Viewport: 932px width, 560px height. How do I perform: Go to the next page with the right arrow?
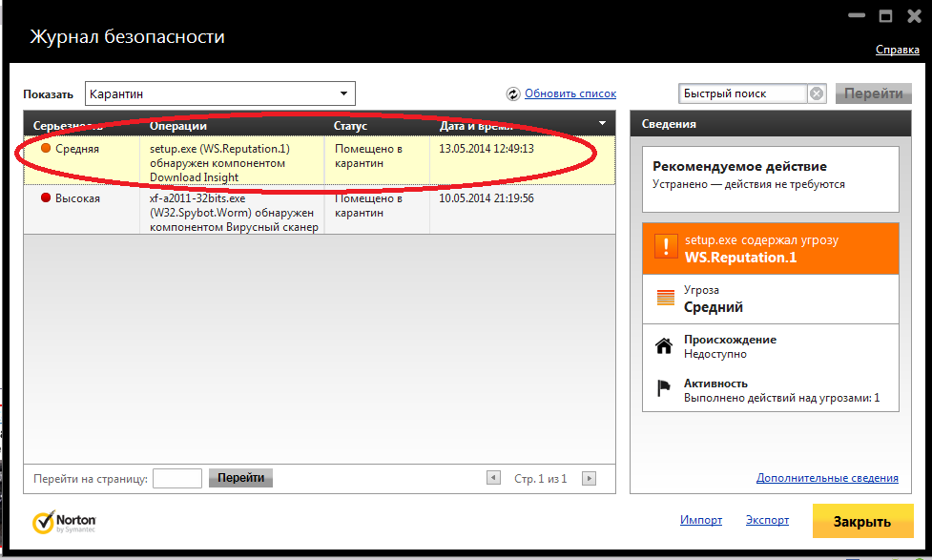(x=589, y=478)
